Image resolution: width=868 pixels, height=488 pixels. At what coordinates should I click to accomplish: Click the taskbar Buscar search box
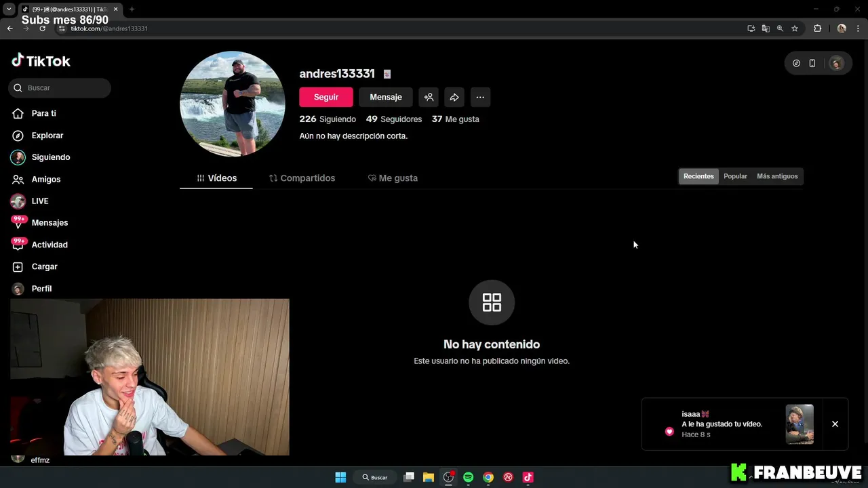click(375, 477)
